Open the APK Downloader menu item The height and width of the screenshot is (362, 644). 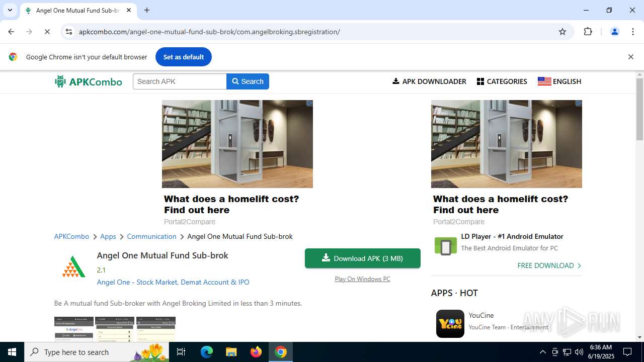pyautogui.click(x=429, y=81)
